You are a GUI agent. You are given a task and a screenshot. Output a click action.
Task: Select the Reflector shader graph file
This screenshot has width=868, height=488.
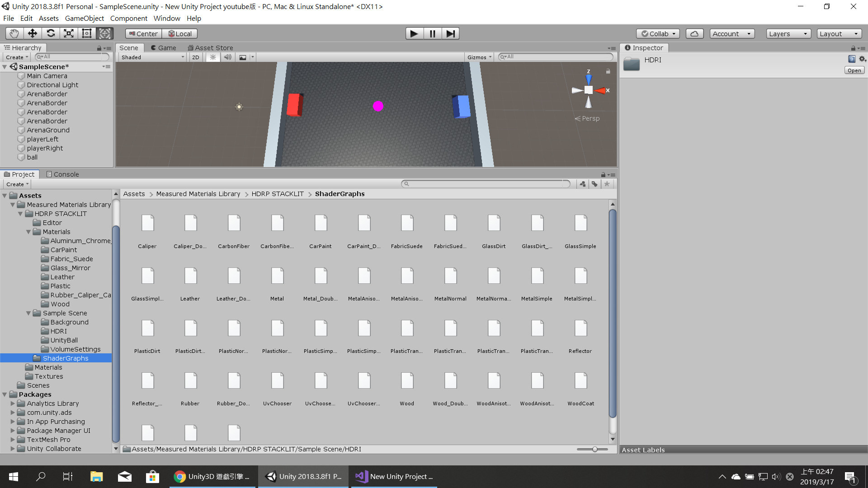[x=580, y=336]
